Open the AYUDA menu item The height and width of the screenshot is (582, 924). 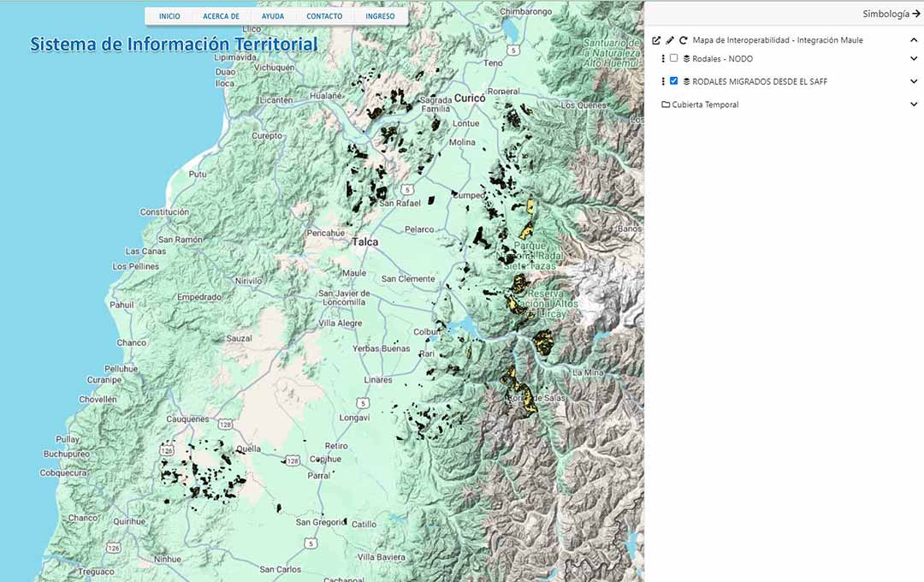click(x=273, y=16)
